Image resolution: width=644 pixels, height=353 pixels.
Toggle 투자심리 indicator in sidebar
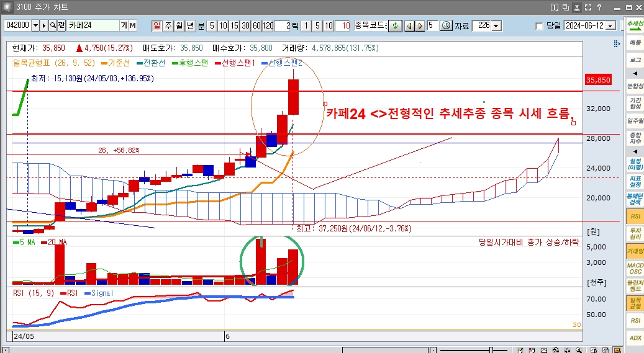635,234
